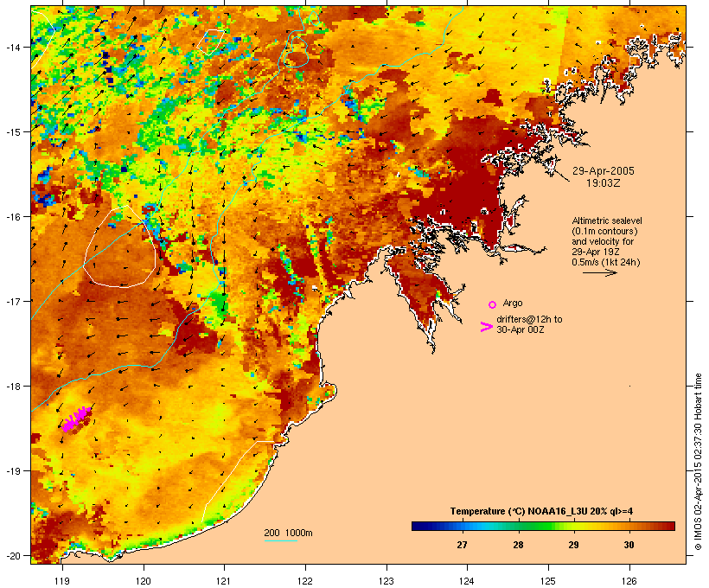Click the magenta Argo circle legend marker
The image size is (709, 588).
(x=493, y=305)
